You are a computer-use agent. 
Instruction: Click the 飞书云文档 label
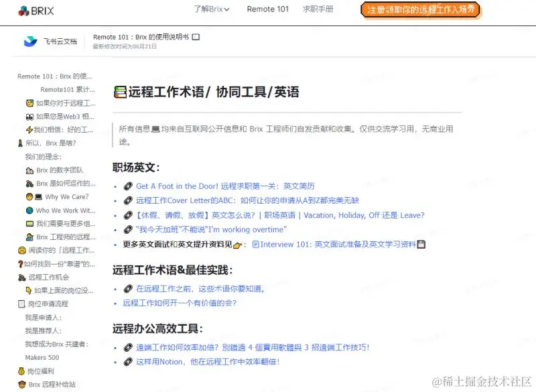point(60,42)
